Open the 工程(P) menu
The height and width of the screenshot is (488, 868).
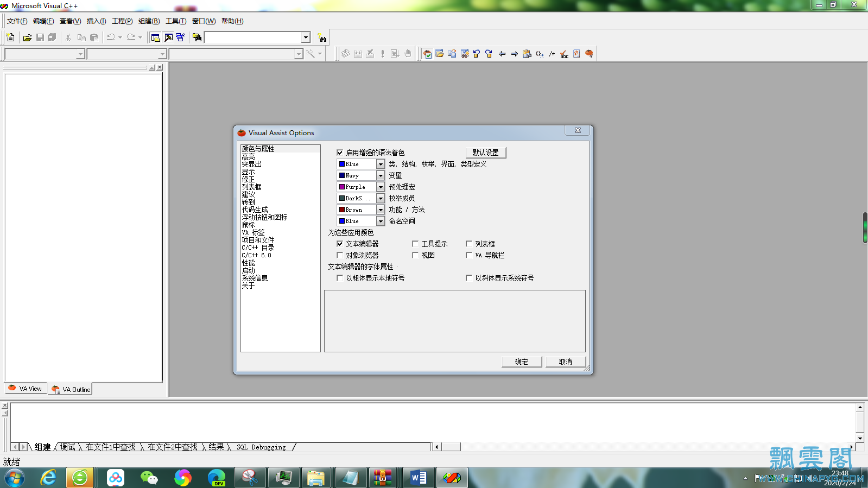point(122,21)
